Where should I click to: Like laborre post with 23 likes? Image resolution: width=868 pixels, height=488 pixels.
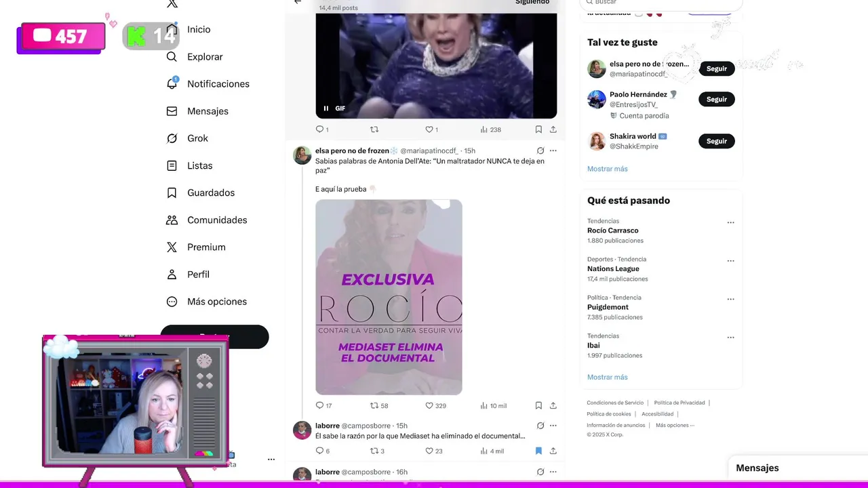pyautogui.click(x=433, y=451)
